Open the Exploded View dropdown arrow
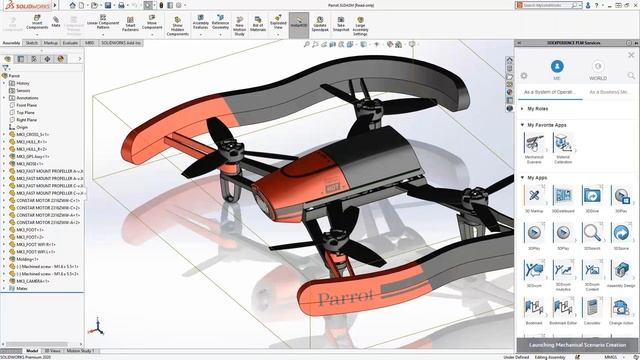Viewport: 640px width, 360px height. tap(278, 34)
